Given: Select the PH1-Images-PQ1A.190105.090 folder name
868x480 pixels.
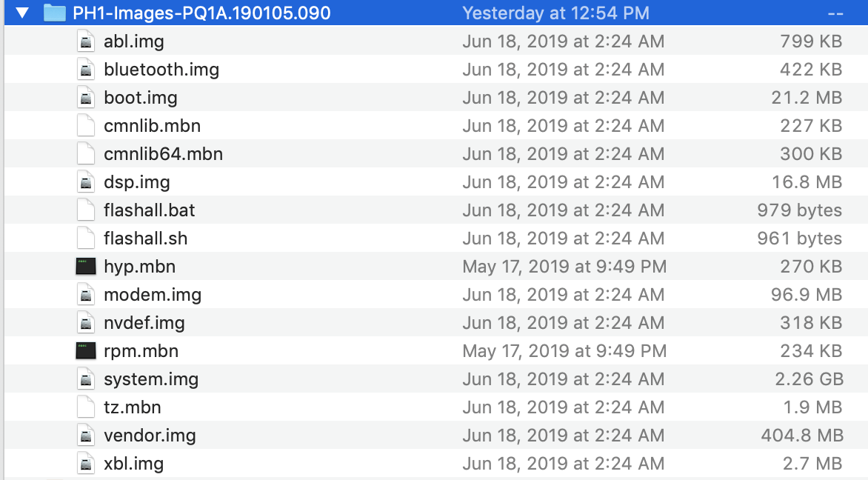Looking at the screenshot, I should 201,13.
